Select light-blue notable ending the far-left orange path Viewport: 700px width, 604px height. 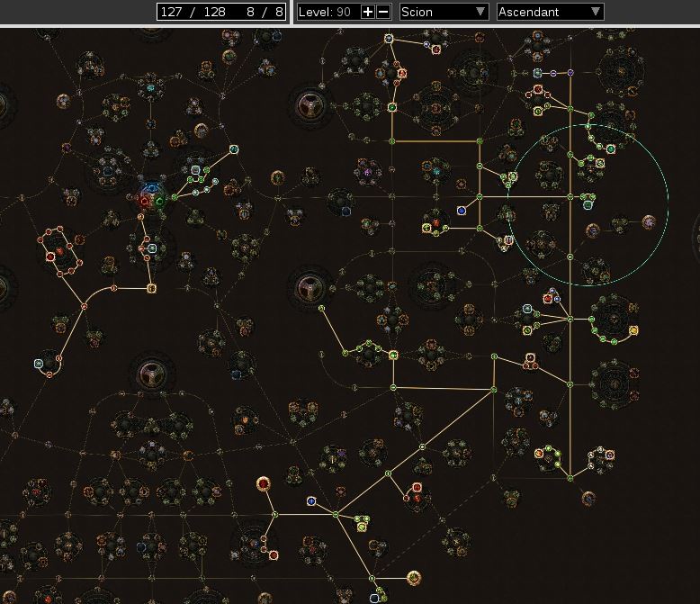coord(39,364)
